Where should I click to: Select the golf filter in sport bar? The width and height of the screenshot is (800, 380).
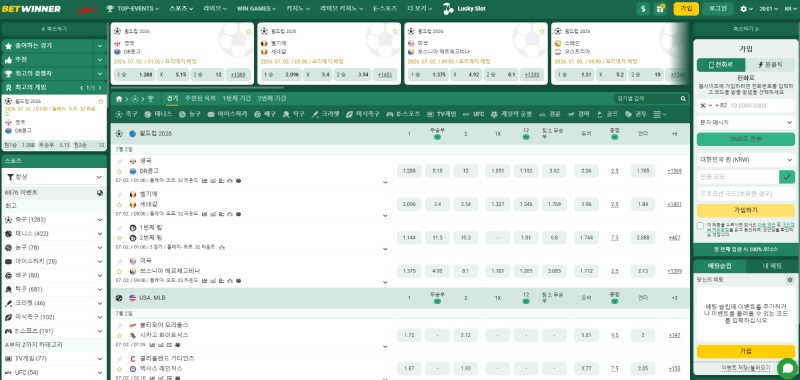(x=608, y=114)
